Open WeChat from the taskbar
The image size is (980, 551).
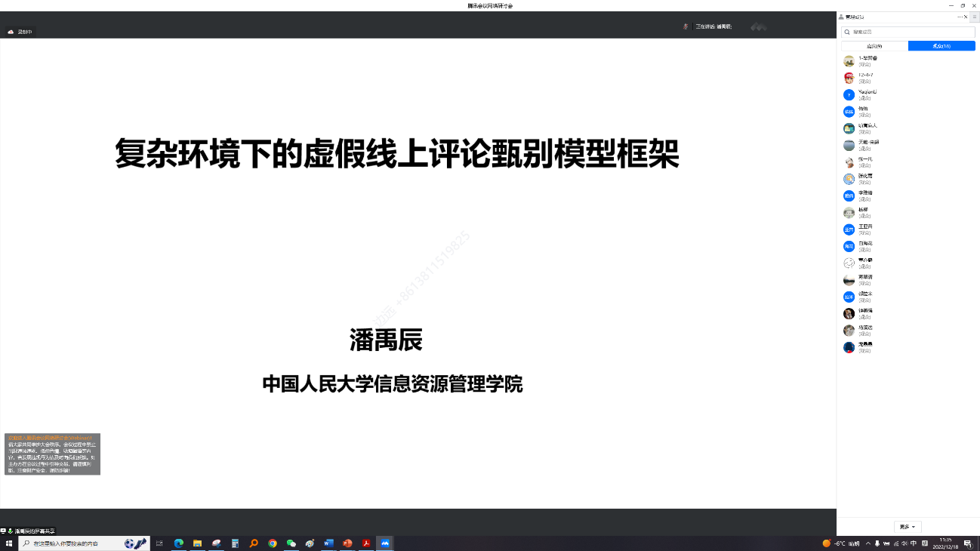click(x=290, y=543)
